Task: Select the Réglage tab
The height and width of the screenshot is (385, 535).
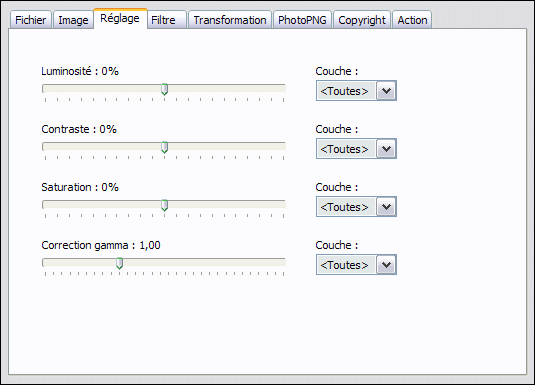Action: click(120, 18)
